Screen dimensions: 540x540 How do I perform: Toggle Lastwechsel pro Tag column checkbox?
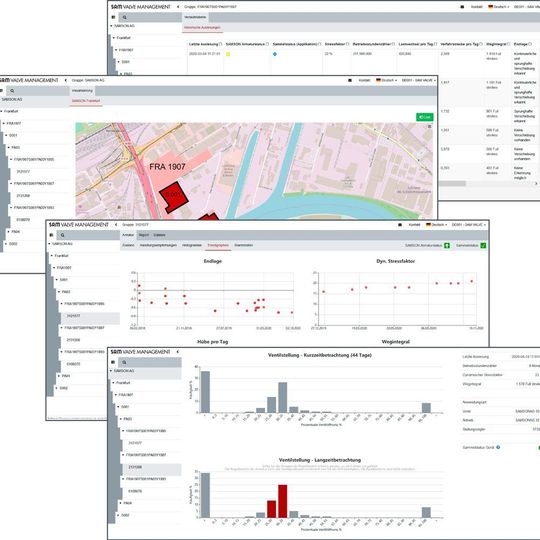coord(436,44)
